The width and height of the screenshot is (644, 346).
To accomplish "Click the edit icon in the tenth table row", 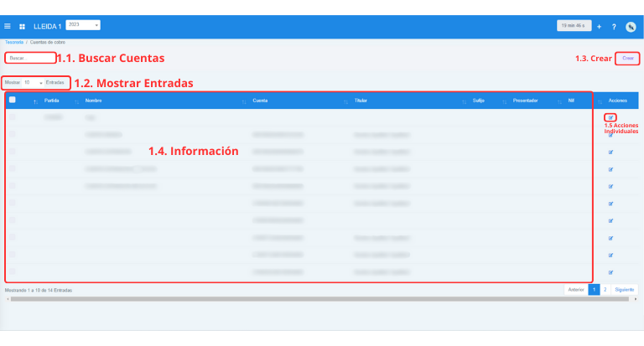I will [610, 272].
